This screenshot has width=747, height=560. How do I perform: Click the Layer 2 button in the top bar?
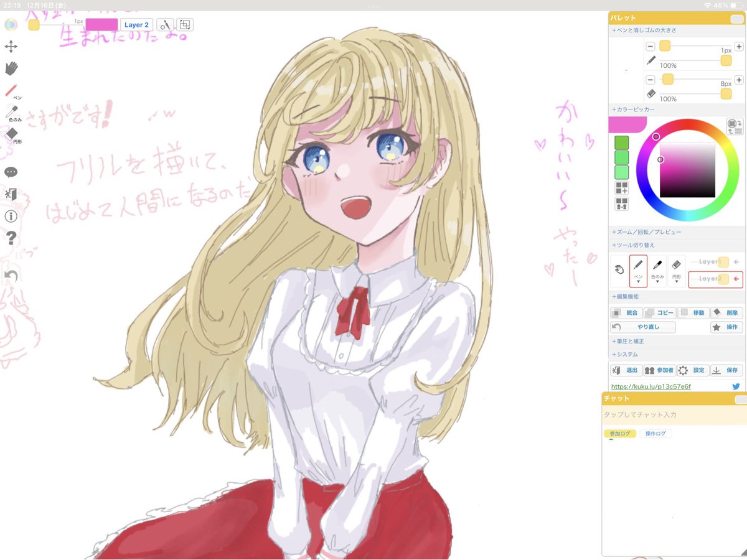[136, 25]
